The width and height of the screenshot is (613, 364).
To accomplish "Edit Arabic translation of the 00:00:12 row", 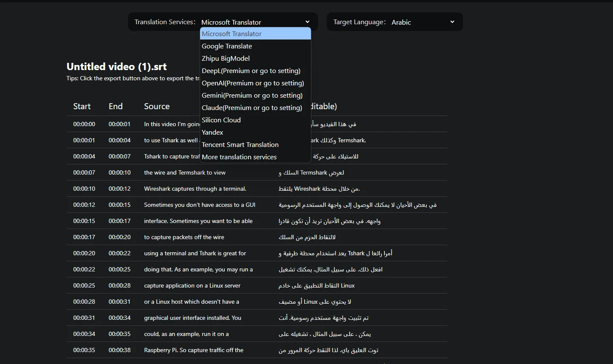I will 358,205.
